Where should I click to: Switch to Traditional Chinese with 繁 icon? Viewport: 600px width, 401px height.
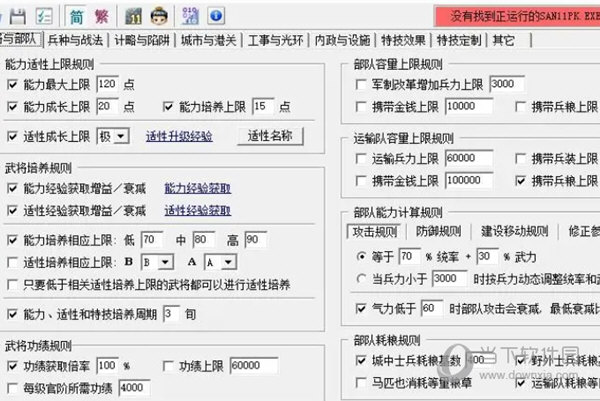click(x=101, y=16)
